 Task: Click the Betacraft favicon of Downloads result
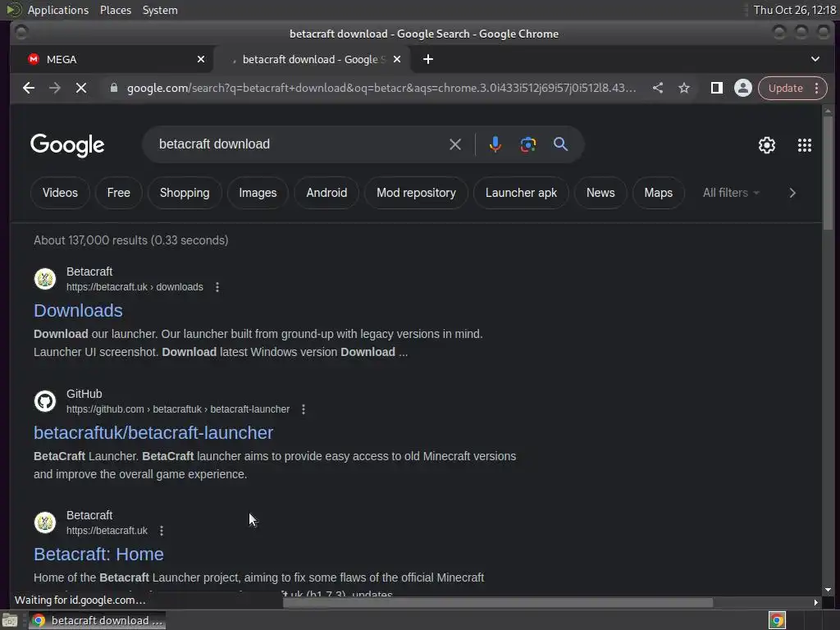45,279
